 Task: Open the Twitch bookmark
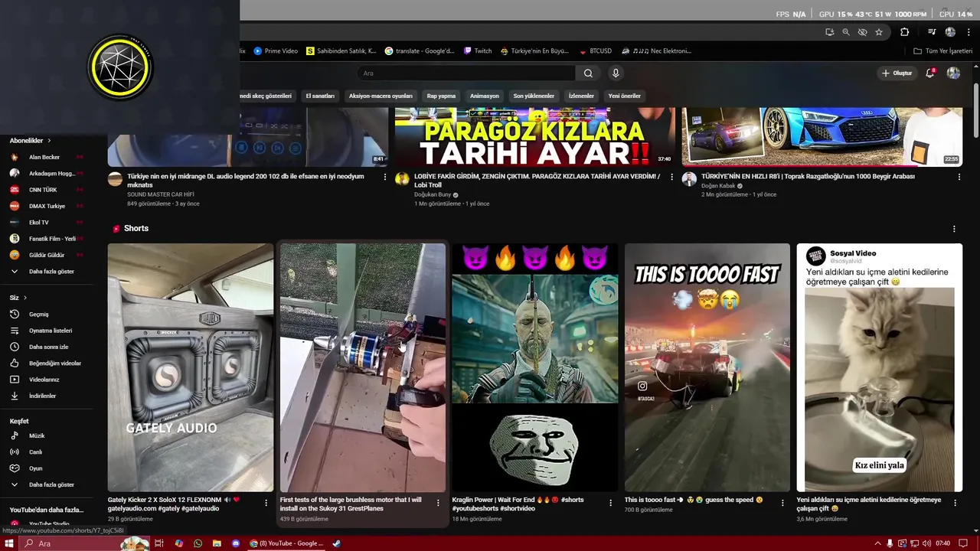pos(478,51)
